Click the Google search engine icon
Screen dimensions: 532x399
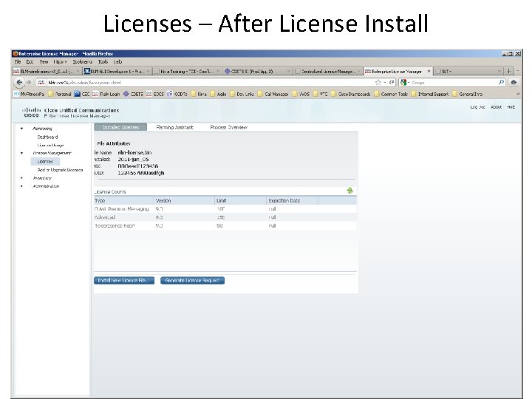(403, 82)
